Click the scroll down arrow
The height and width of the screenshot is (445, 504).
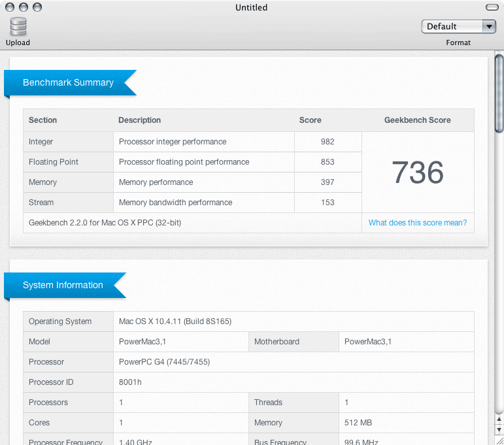click(499, 429)
